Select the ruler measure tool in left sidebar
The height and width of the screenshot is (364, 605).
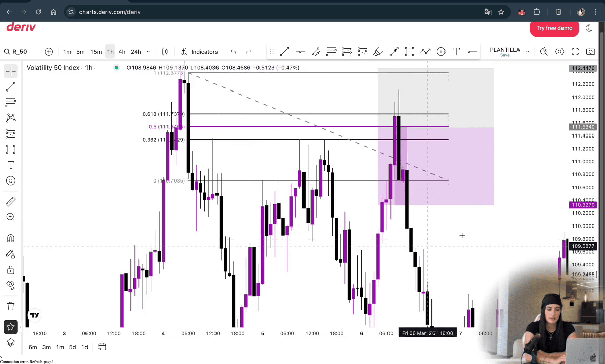click(10, 202)
